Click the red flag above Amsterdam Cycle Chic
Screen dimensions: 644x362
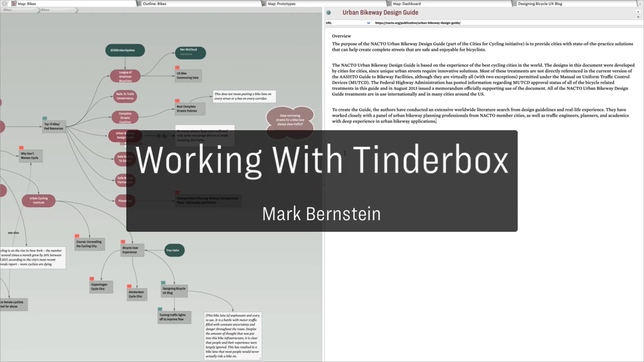point(129,286)
